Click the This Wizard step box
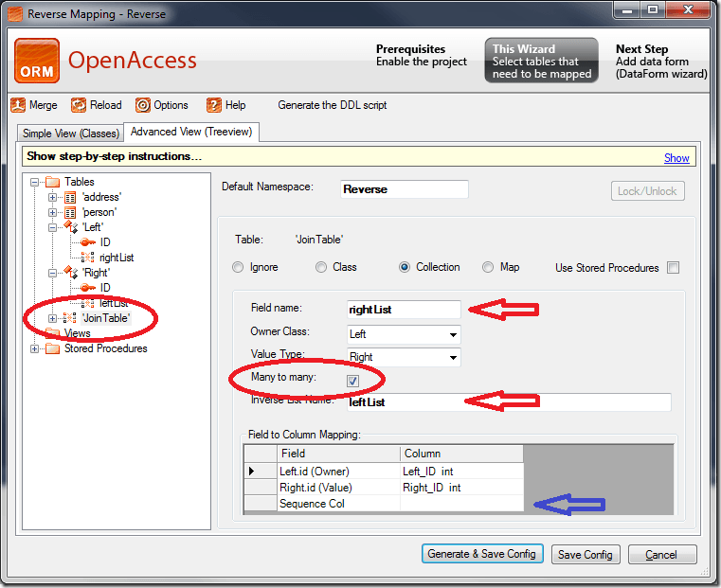 coord(542,61)
